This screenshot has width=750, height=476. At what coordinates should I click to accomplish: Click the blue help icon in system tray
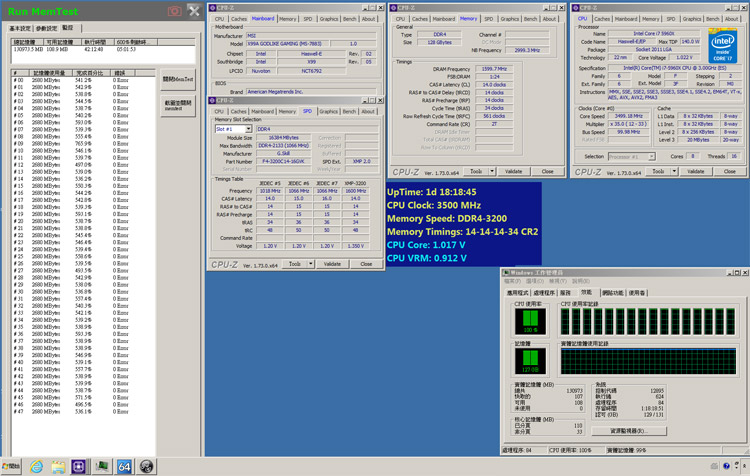[726, 466]
